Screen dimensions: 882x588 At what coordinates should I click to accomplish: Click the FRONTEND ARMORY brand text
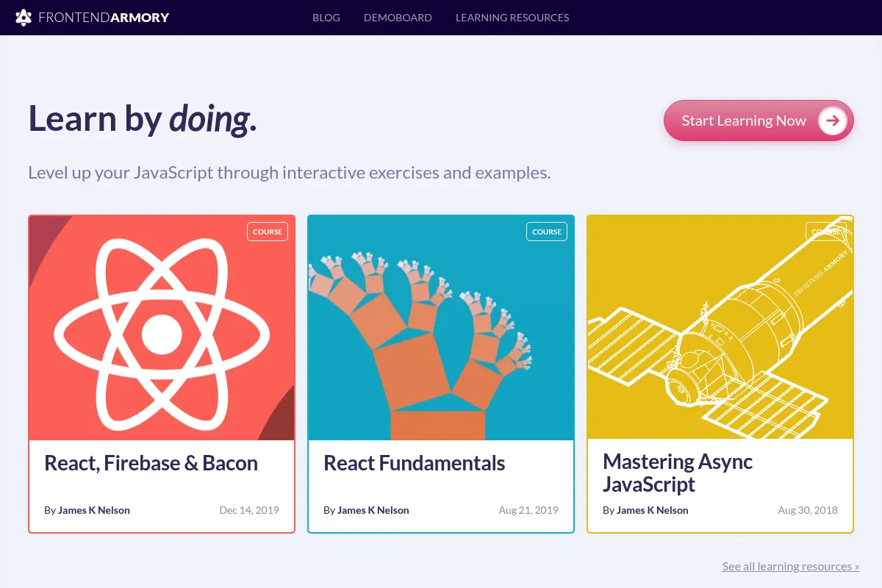coord(104,18)
